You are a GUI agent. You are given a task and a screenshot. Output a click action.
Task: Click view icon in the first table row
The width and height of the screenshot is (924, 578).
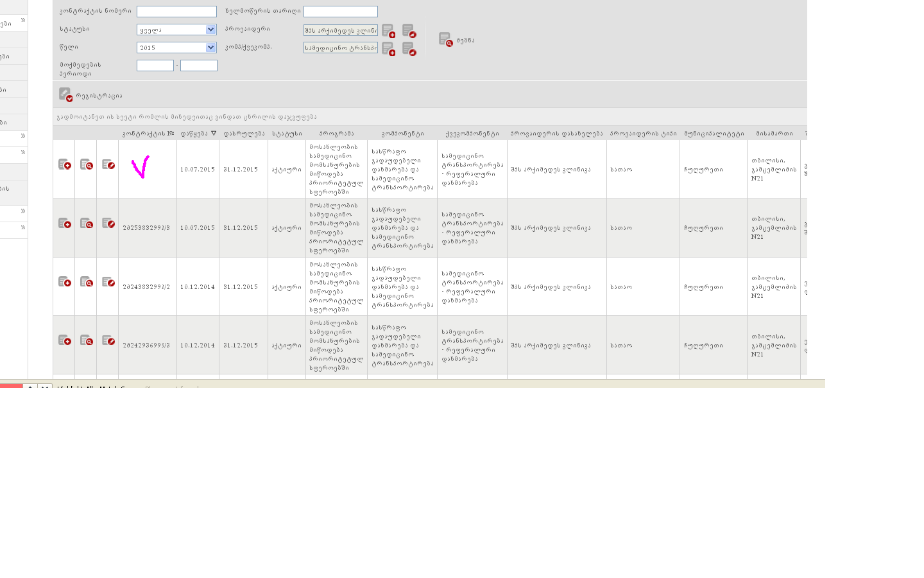point(87,165)
